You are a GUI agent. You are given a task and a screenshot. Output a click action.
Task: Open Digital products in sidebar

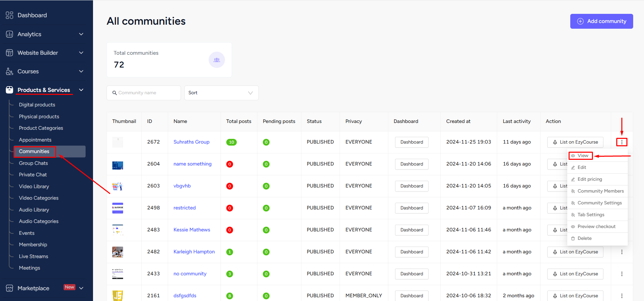pos(37,105)
